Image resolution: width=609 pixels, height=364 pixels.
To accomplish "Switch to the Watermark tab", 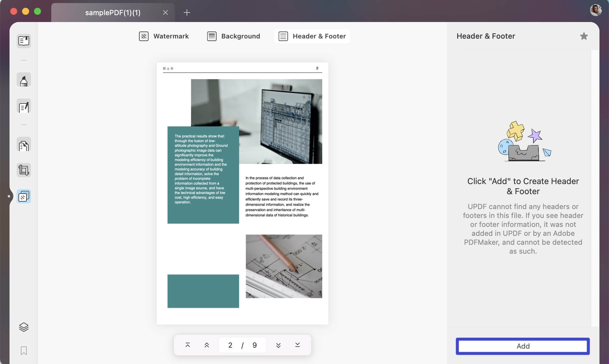I will [163, 36].
